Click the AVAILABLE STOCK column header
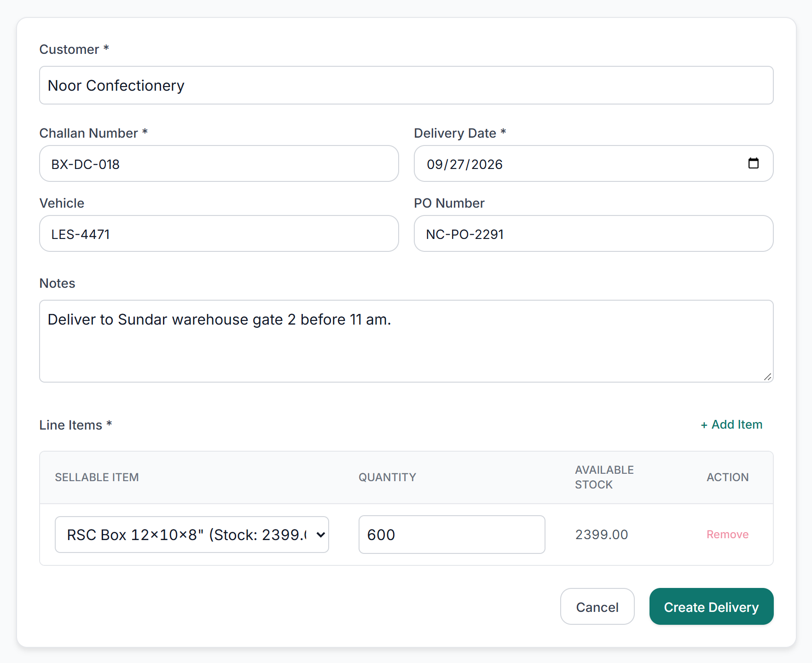 point(604,477)
